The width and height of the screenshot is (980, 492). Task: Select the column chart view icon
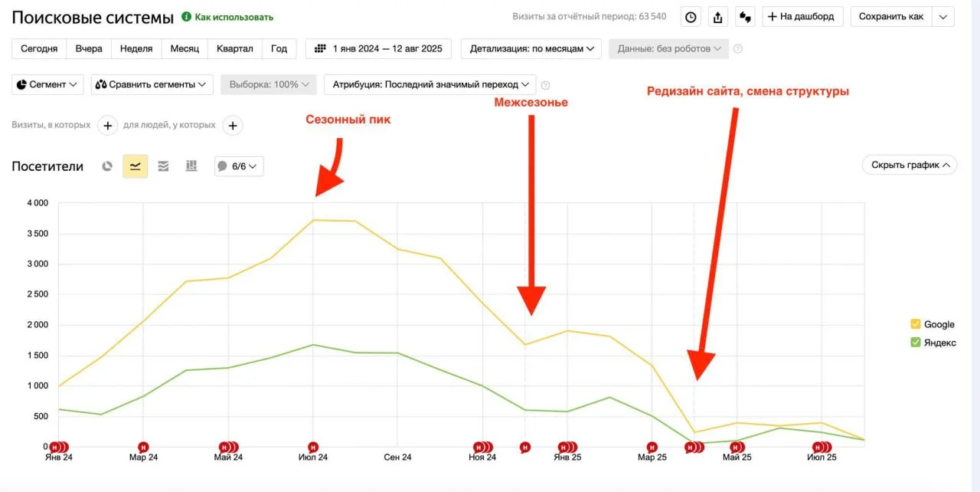[191, 166]
